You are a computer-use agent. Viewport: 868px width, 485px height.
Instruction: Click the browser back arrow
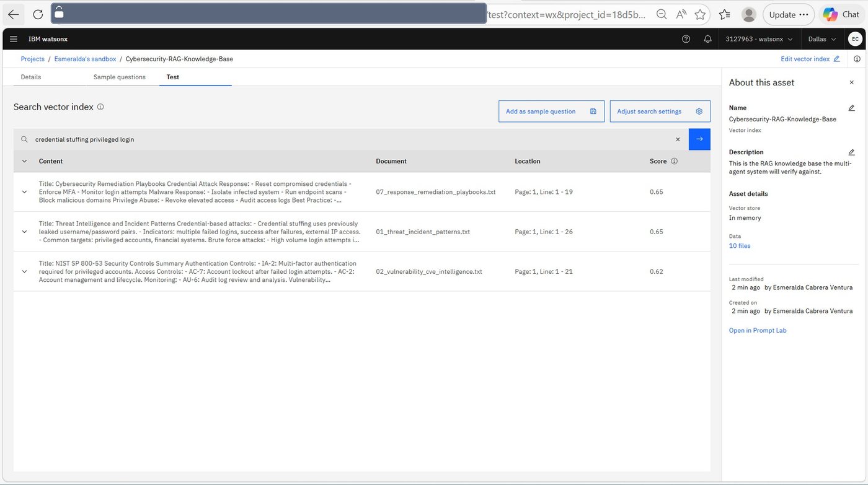[14, 14]
